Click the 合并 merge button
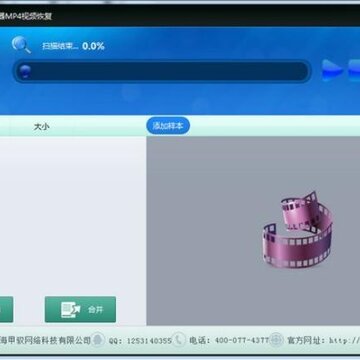 point(80,309)
